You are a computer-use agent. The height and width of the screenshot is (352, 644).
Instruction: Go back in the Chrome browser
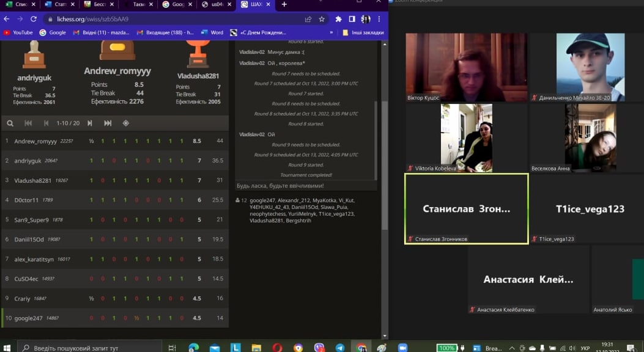click(x=7, y=19)
